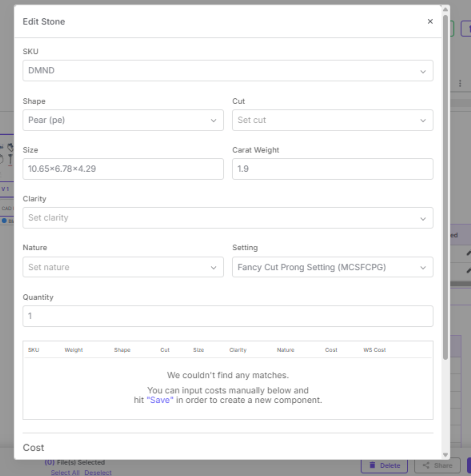Click the scrollbar up arrow
471x476 pixels.
point(445,10)
